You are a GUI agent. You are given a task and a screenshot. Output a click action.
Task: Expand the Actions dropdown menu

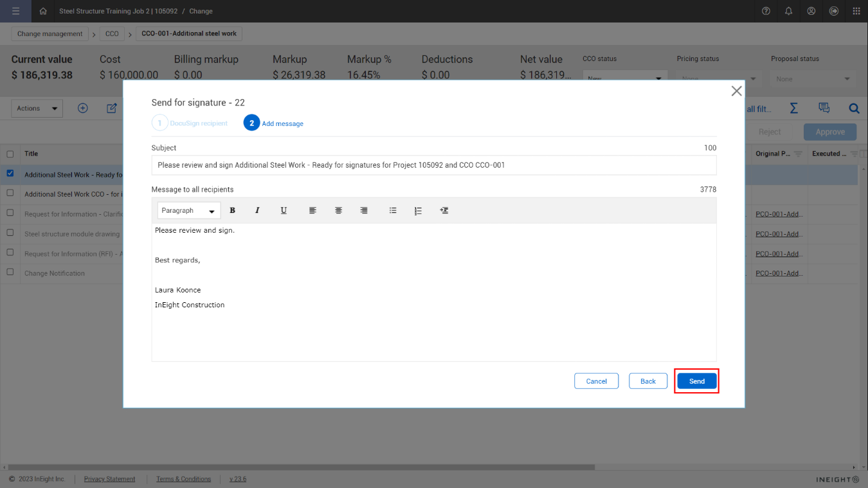click(x=37, y=108)
